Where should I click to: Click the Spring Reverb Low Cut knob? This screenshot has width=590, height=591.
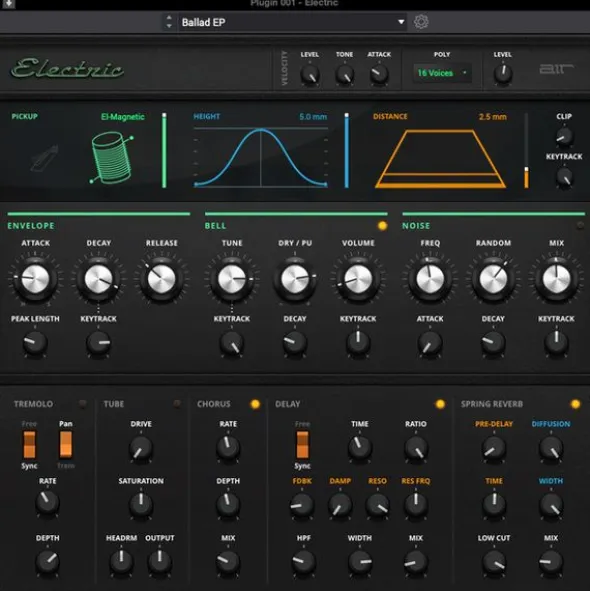(x=494, y=562)
